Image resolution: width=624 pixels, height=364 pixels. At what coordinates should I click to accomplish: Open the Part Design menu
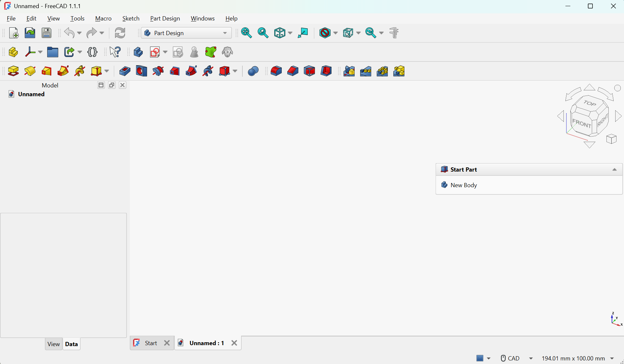[x=165, y=19]
